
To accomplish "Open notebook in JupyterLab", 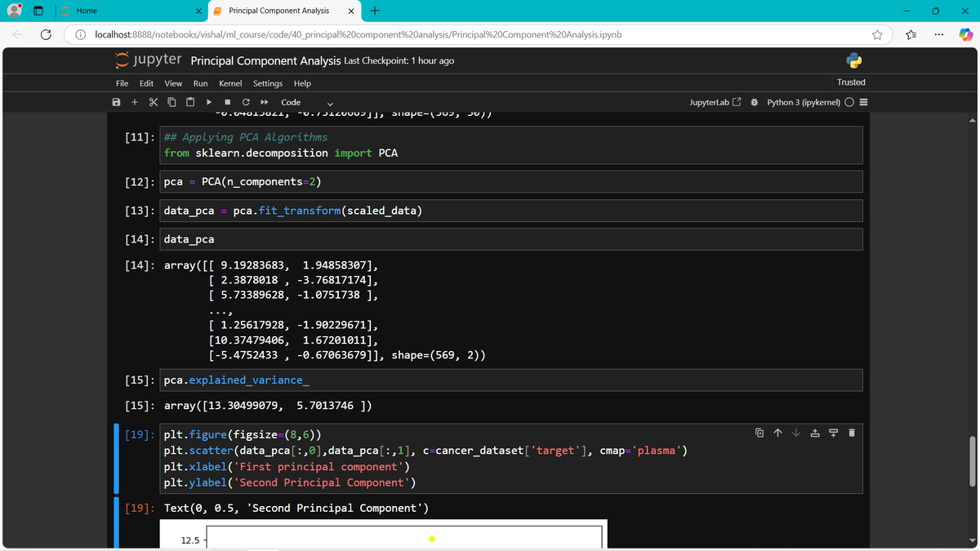I will (715, 102).
